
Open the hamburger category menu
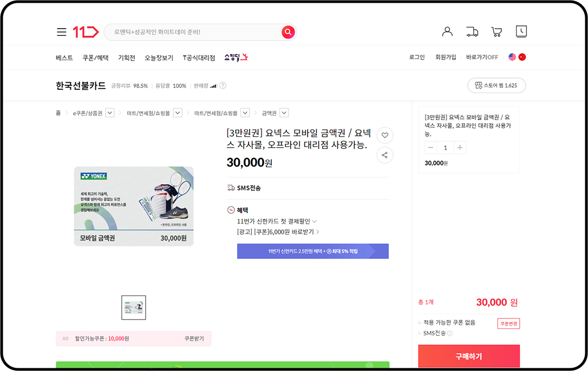62,32
